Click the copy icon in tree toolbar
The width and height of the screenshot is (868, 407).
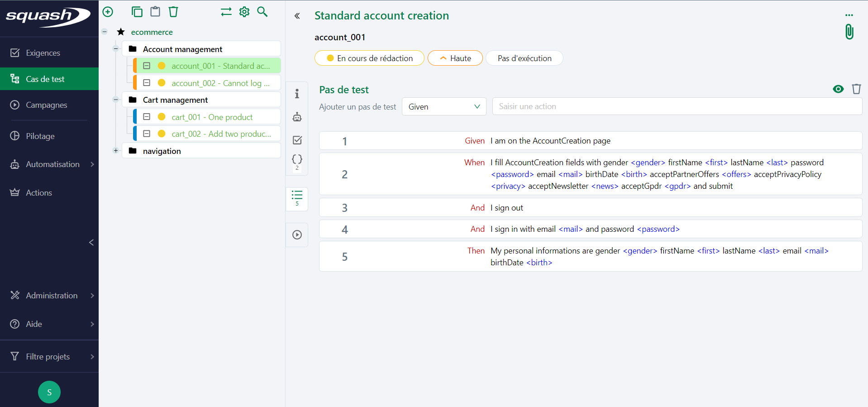tap(137, 12)
